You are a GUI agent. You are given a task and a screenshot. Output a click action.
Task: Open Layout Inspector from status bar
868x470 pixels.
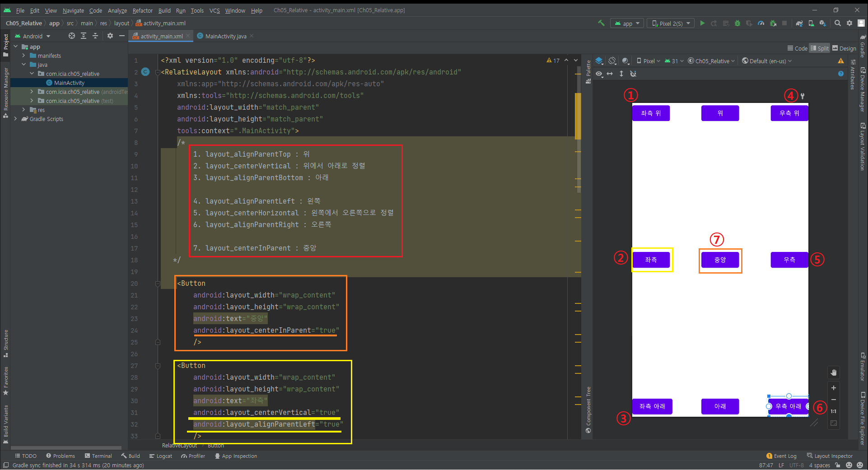(830, 456)
